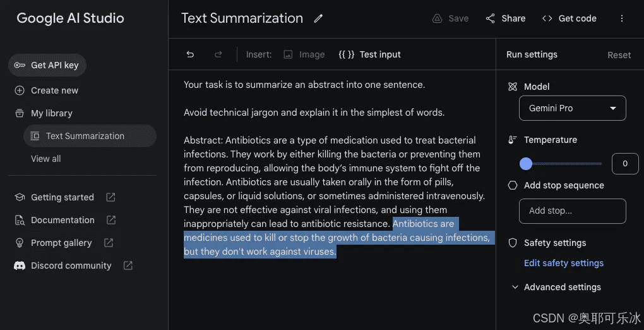
Task: Reset the run settings
Action: [619, 55]
